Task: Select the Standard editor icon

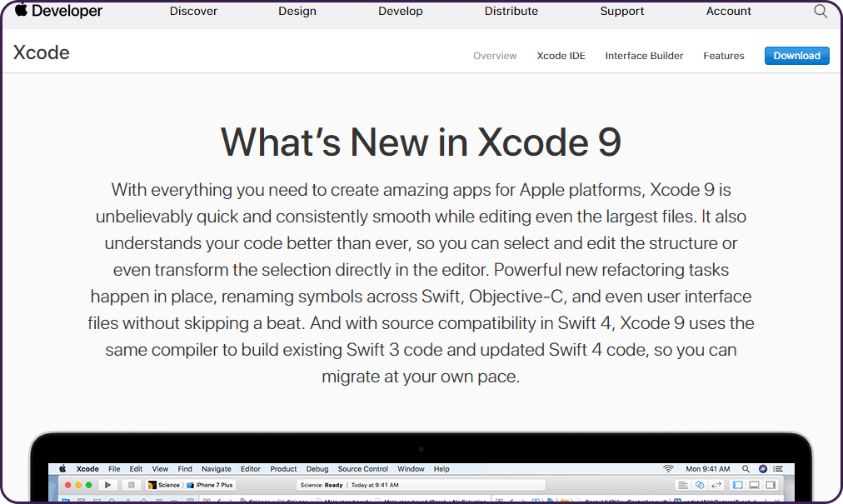Action: [x=684, y=485]
